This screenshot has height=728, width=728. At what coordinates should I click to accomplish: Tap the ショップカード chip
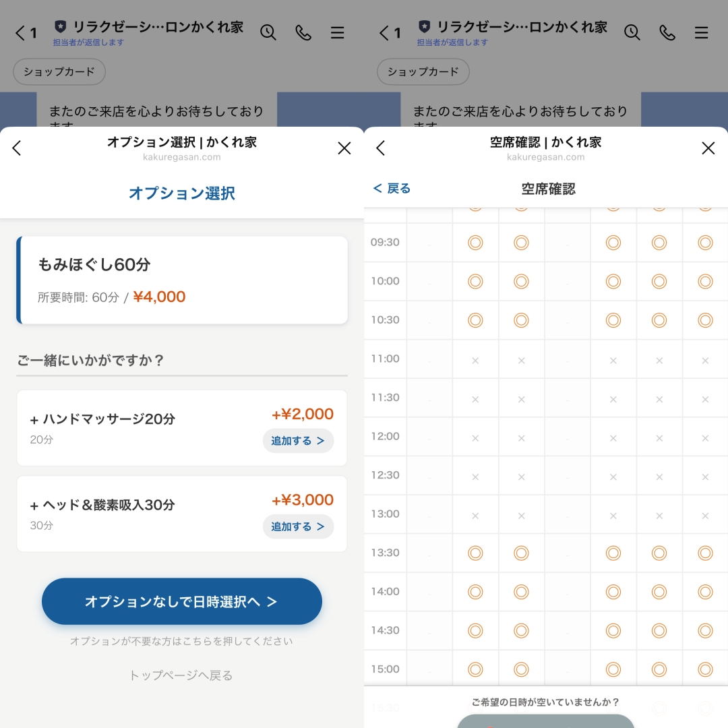(59, 71)
